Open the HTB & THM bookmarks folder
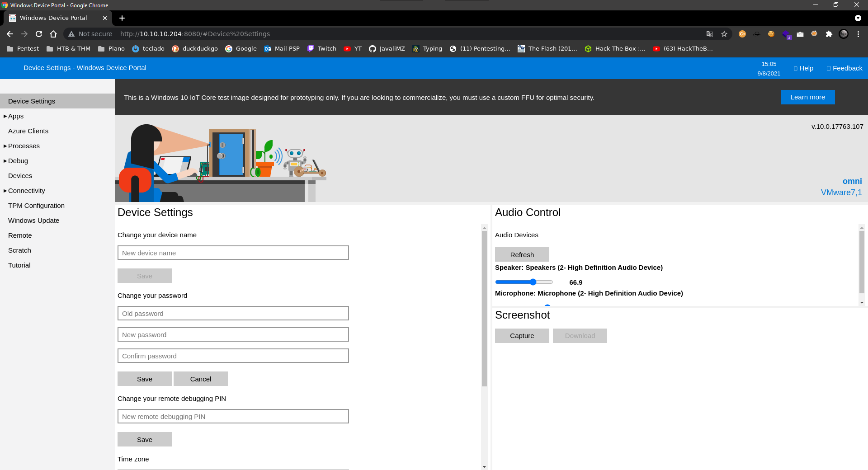This screenshot has width=868, height=470. [68, 49]
